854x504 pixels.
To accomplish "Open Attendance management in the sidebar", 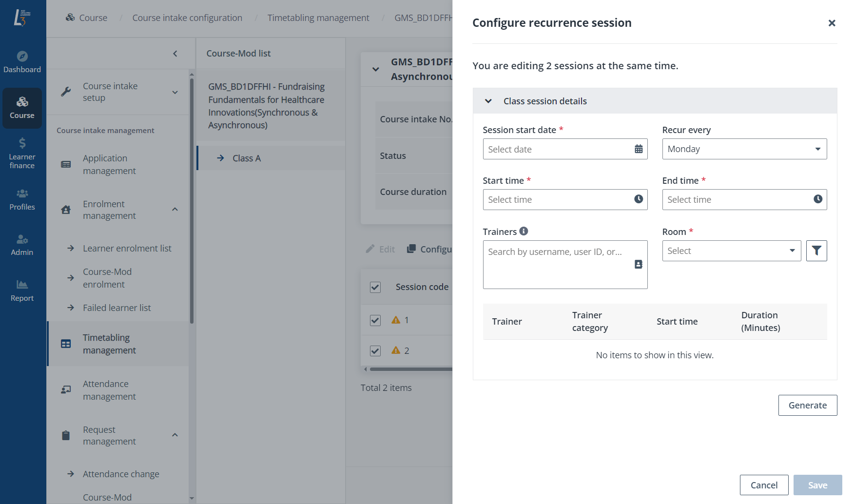I will 110,390.
